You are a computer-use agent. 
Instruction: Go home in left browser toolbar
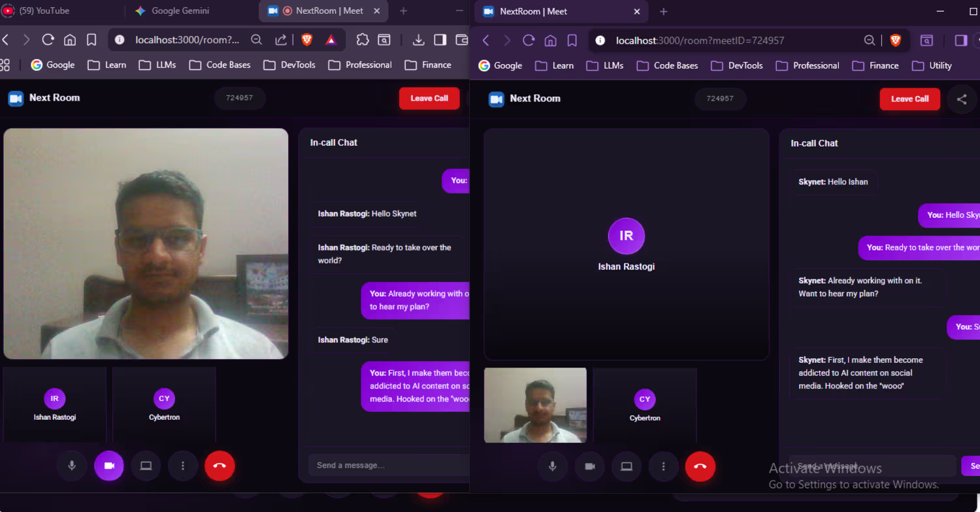click(x=70, y=40)
